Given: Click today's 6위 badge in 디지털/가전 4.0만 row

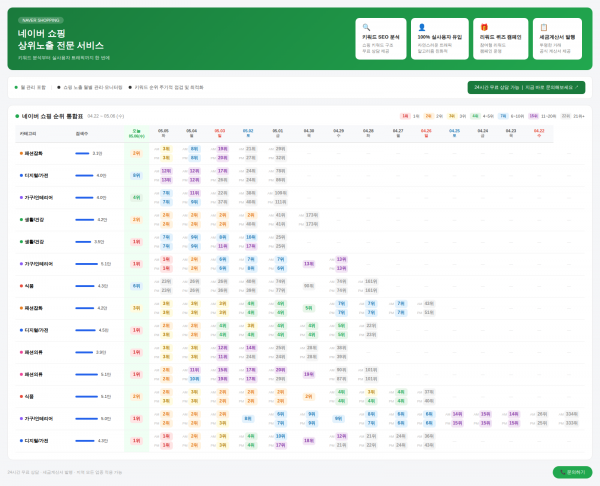Looking at the screenshot, I should click(136, 176).
